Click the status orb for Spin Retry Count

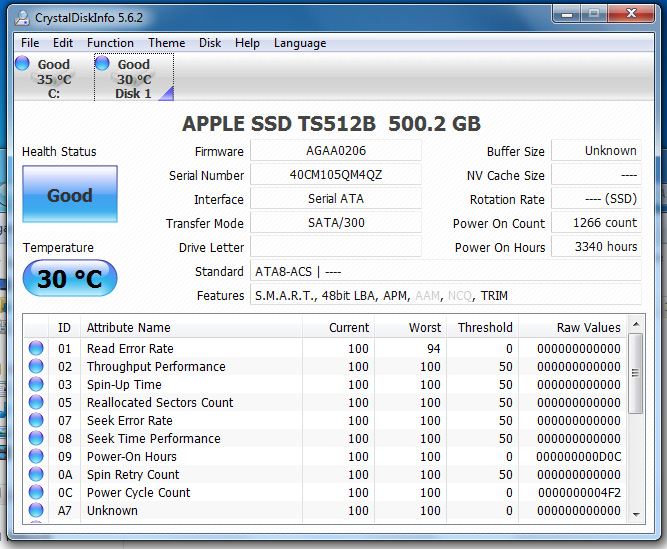(36, 474)
